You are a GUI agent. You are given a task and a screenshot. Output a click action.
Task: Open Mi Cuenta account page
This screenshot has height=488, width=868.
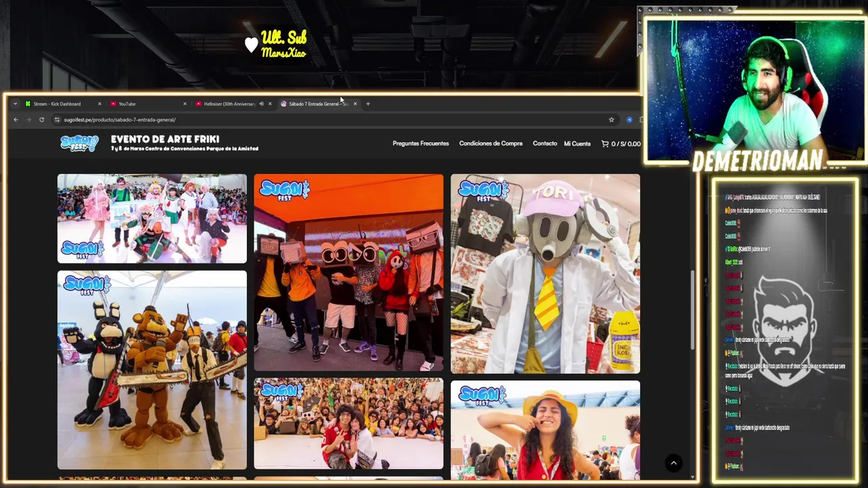577,144
